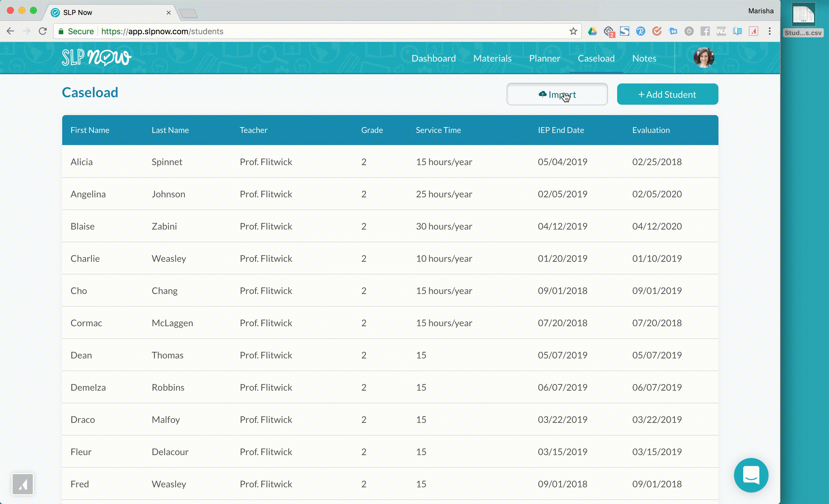Image resolution: width=829 pixels, height=504 pixels.
Task: Click the Google Drive extension icon
Action: pos(592,31)
